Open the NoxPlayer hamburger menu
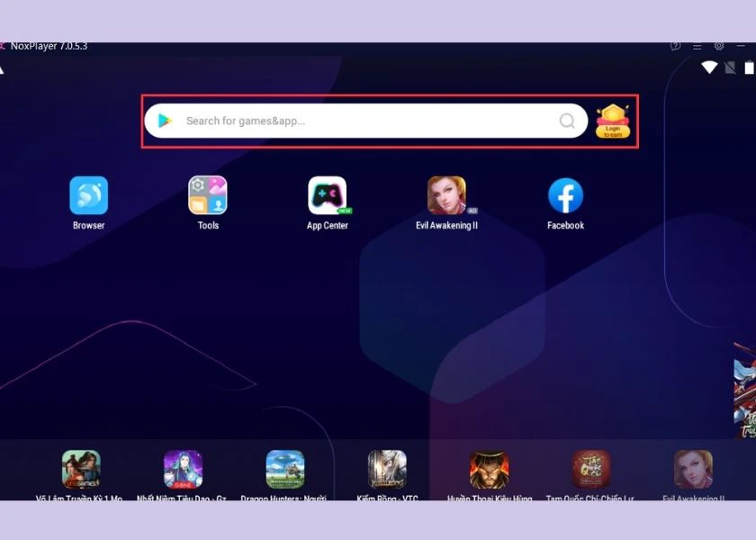 click(x=697, y=47)
